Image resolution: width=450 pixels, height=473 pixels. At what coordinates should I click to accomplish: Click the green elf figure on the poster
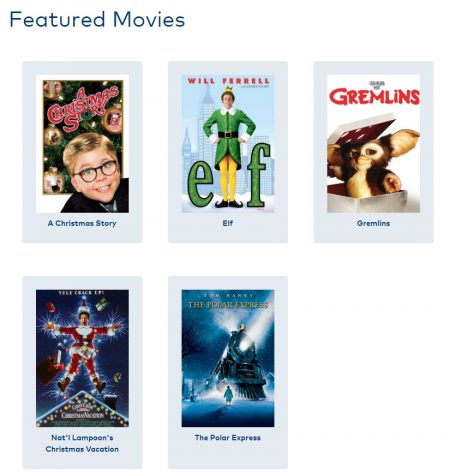click(229, 147)
